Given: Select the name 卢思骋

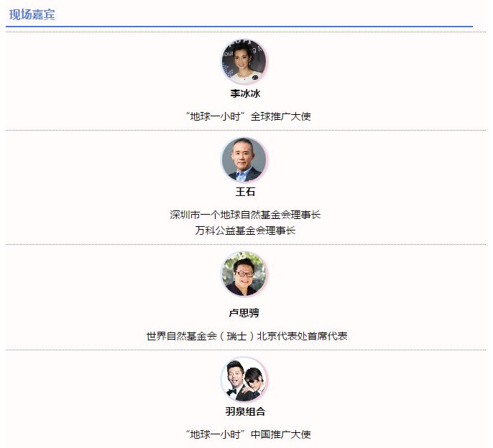Looking at the screenshot, I should (x=244, y=313).
